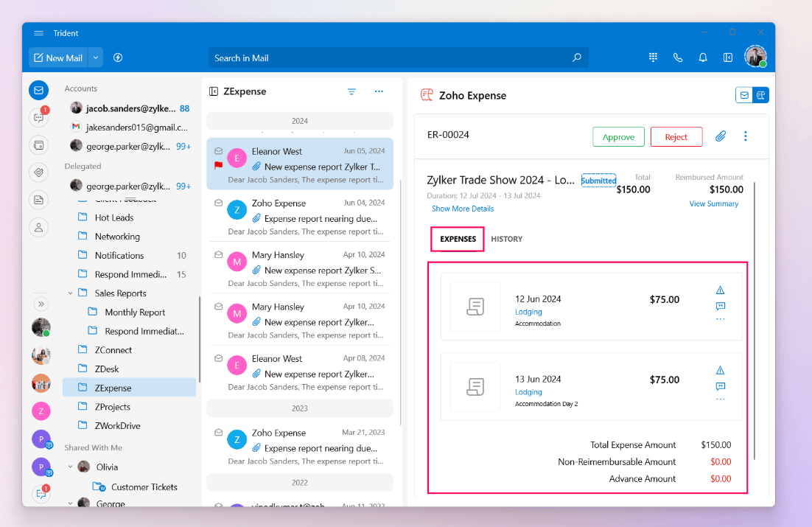This screenshot has width=812, height=527.
Task: Open the notifications bell
Action: [703, 57]
